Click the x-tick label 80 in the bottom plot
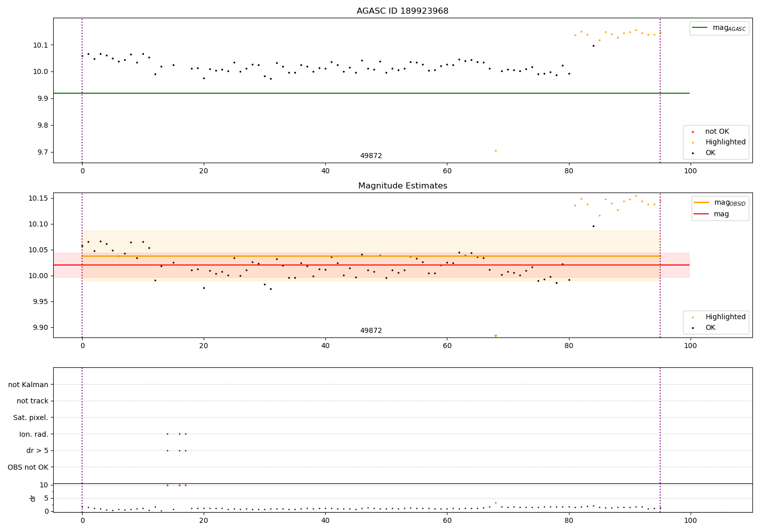760x532 pixels. click(568, 521)
